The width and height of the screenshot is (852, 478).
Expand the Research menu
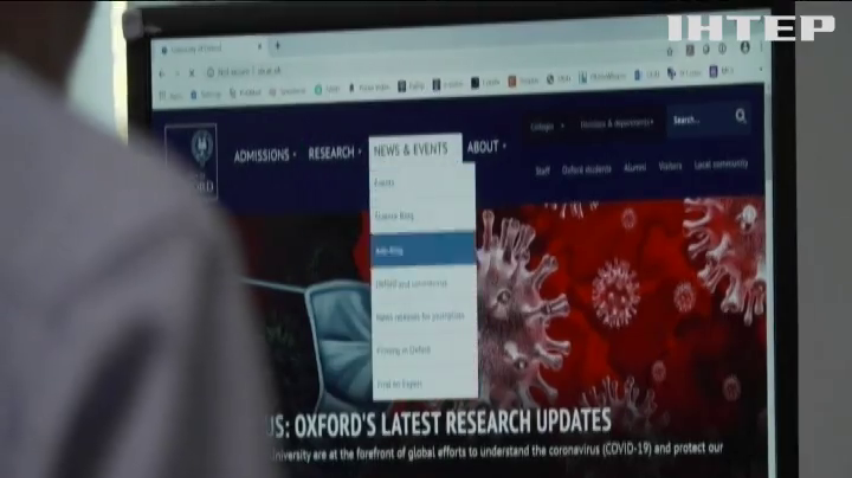(334, 153)
